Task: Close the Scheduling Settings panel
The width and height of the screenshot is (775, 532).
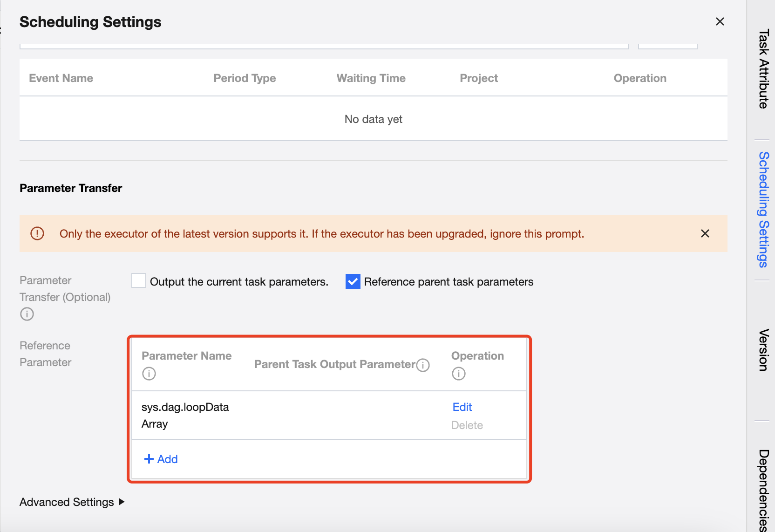Action: [x=720, y=21]
